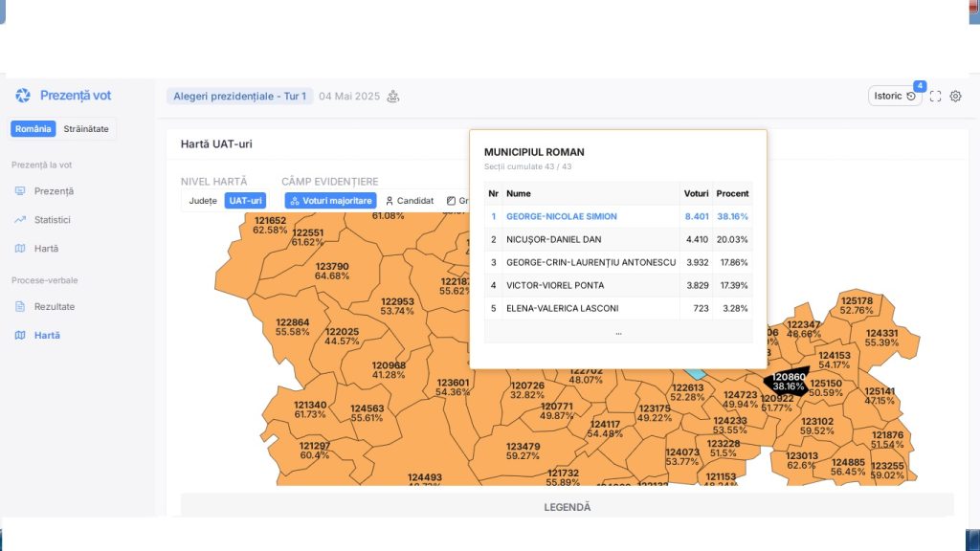Select Candidat highlight option
Screen dimensions: 980x551
click(410, 201)
